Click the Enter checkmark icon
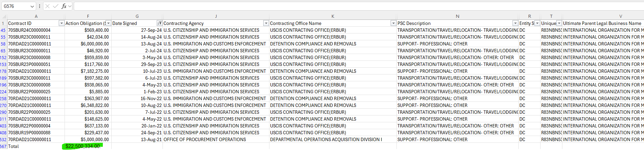644x150 pixels. pyautogui.click(x=55, y=6)
